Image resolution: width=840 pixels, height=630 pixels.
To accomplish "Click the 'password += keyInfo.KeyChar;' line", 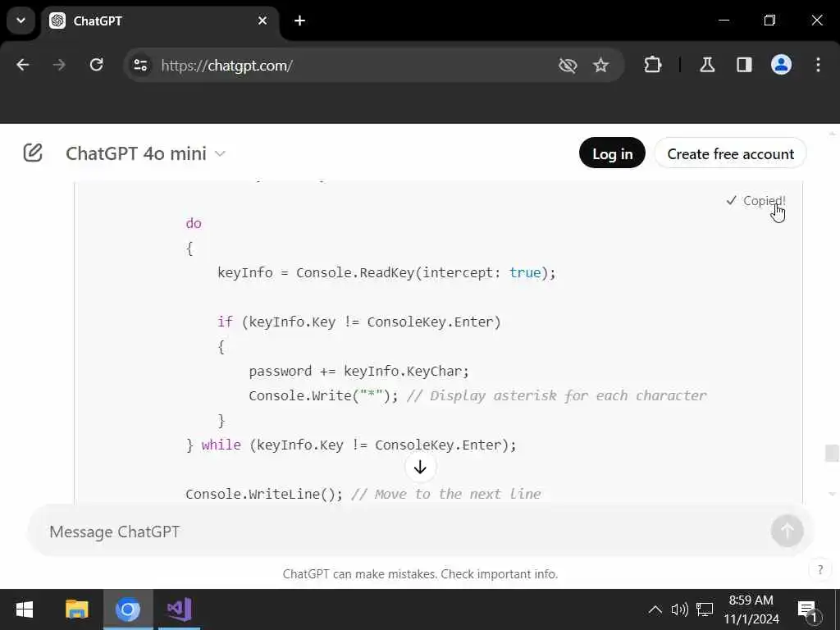I will [359, 372].
